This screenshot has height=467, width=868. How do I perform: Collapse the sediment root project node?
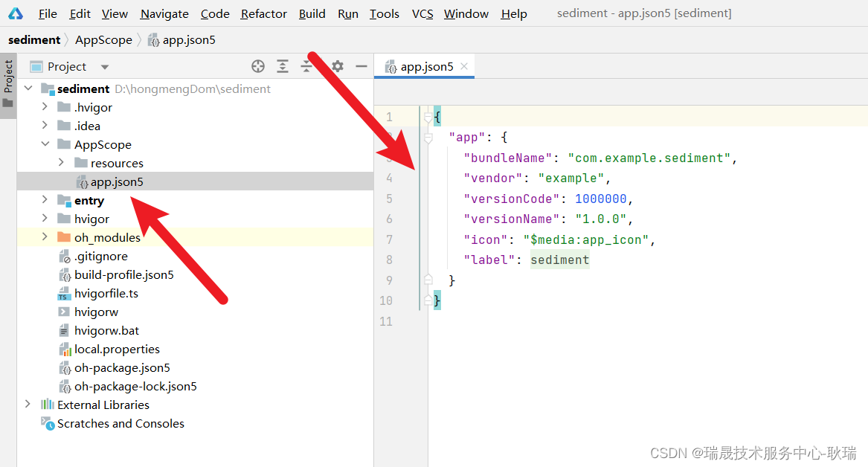[x=28, y=88]
